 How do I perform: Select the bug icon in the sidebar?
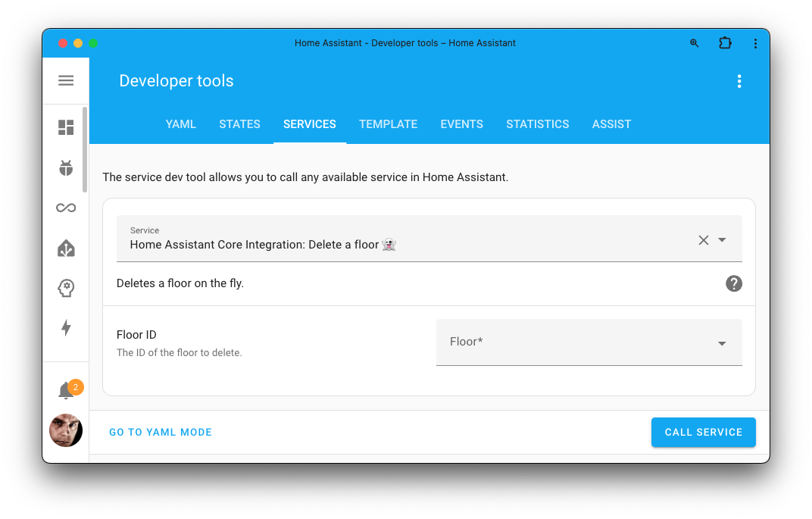pyautogui.click(x=66, y=167)
